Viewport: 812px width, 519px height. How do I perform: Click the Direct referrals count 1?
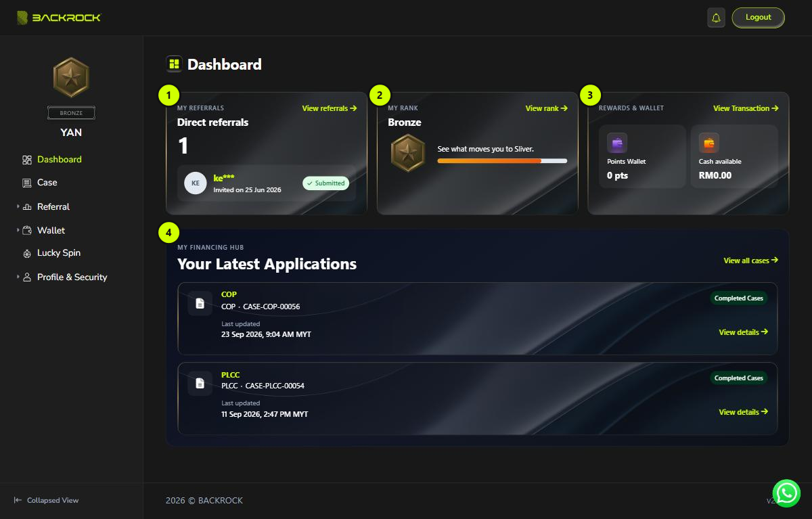(x=183, y=146)
